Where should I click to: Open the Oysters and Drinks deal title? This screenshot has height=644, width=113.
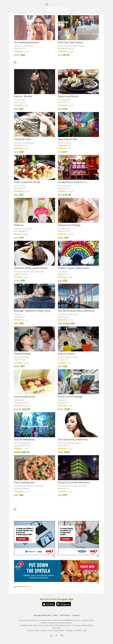[x=68, y=96]
